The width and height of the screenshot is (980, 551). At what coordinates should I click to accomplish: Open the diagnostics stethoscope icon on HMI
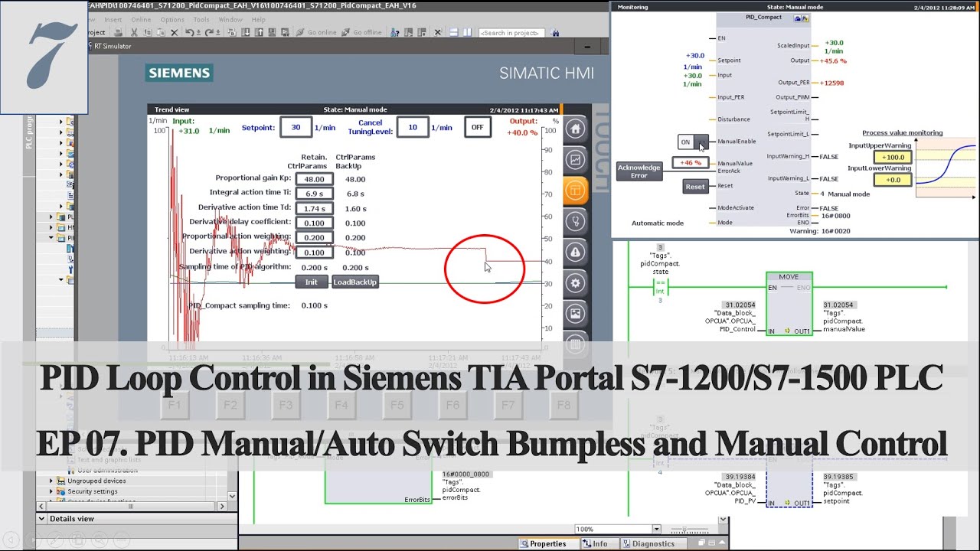(x=576, y=221)
